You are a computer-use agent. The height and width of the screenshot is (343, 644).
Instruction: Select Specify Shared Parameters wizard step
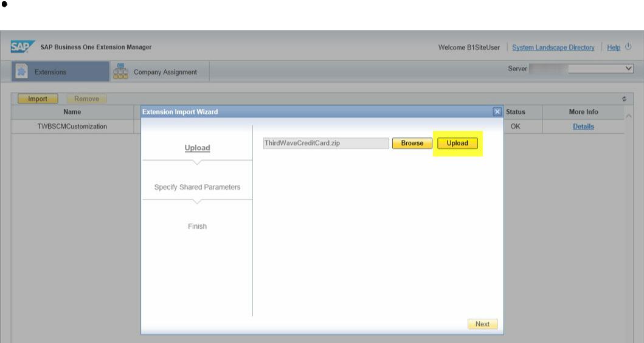pyautogui.click(x=197, y=187)
